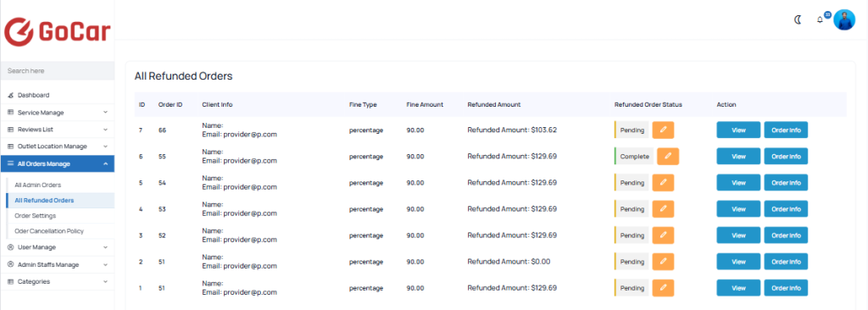Edit status pencil in ID 1 row
This screenshot has height=310, width=868.
point(663,288)
